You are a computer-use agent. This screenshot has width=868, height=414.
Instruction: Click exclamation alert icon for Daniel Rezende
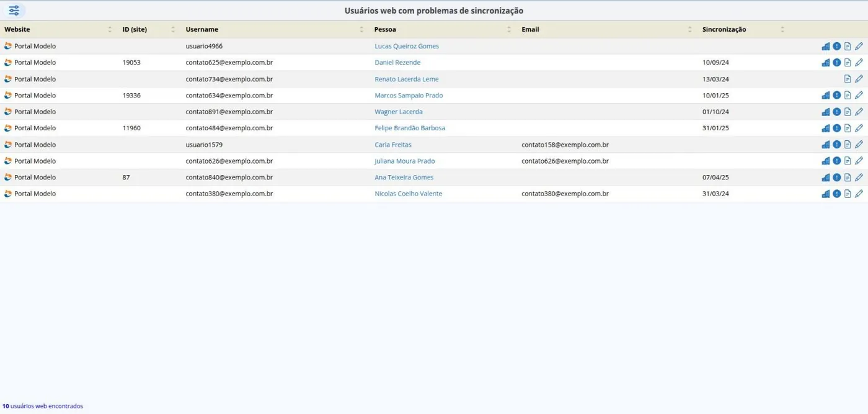[x=836, y=63]
